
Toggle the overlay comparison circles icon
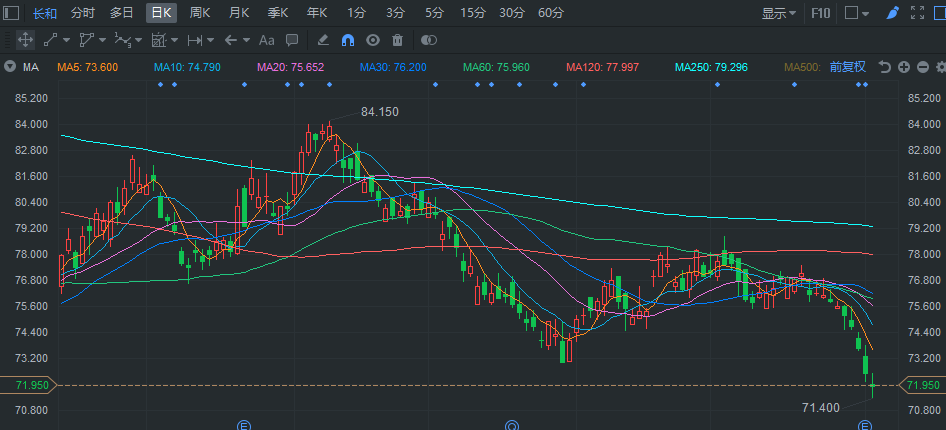click(428, 40)
